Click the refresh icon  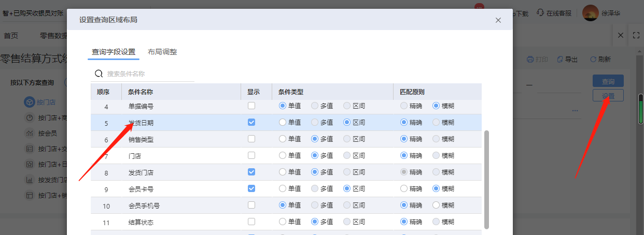(x=593, y=60)
